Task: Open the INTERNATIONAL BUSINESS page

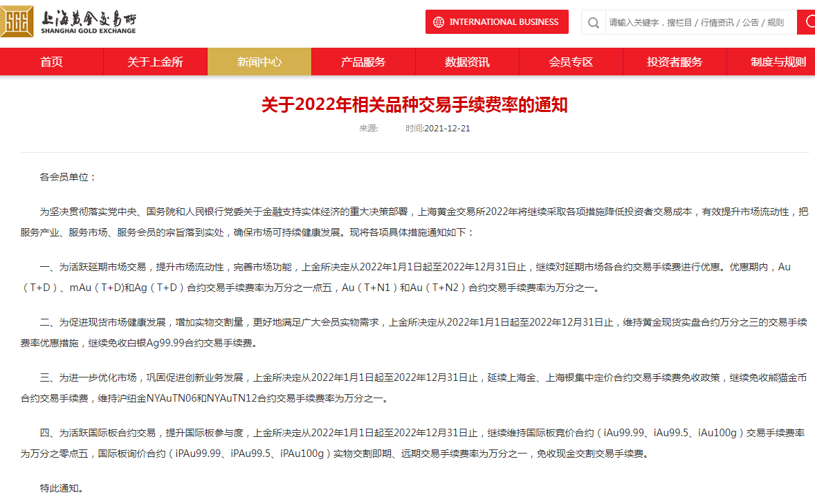Action: (497, 22)
